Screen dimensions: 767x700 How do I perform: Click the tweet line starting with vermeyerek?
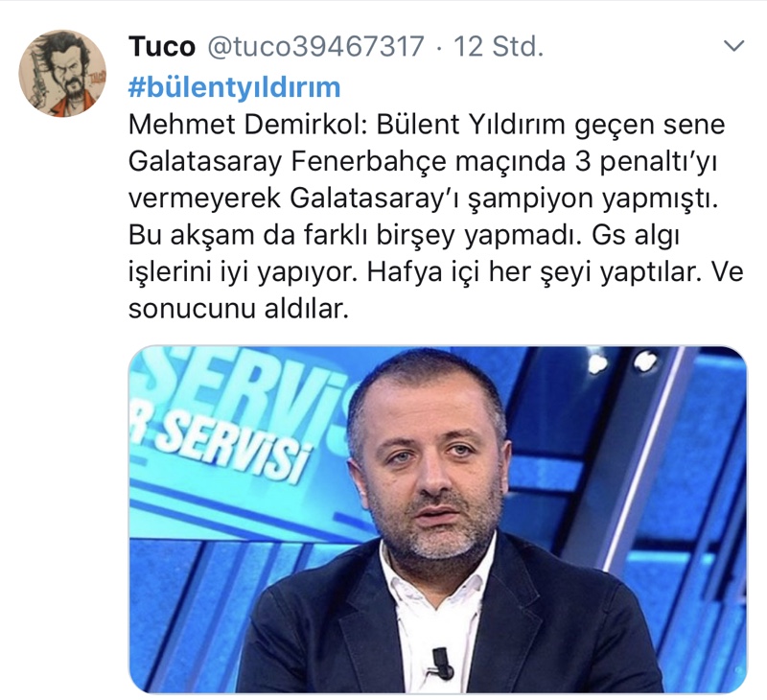[x=423, y=198]
